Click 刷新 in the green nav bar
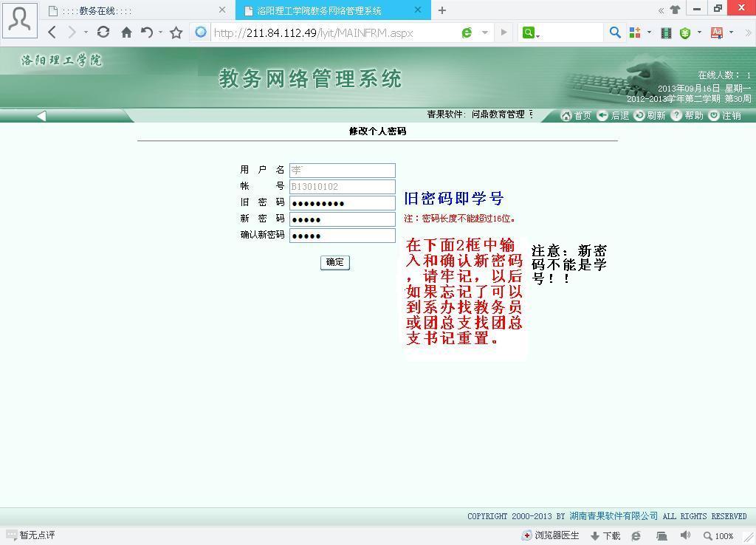This screenshot has width=756, height=545. pos(650,115)
